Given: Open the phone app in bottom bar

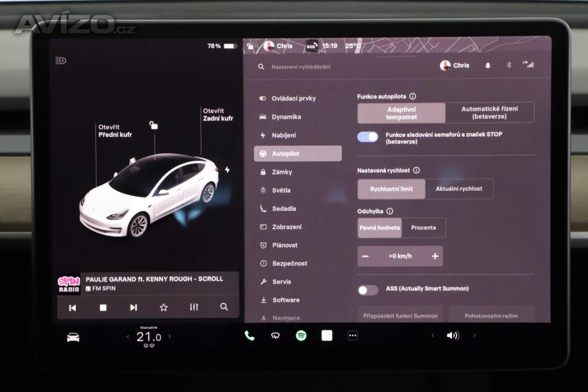Looking at the screenshot, I should (249, 336).
